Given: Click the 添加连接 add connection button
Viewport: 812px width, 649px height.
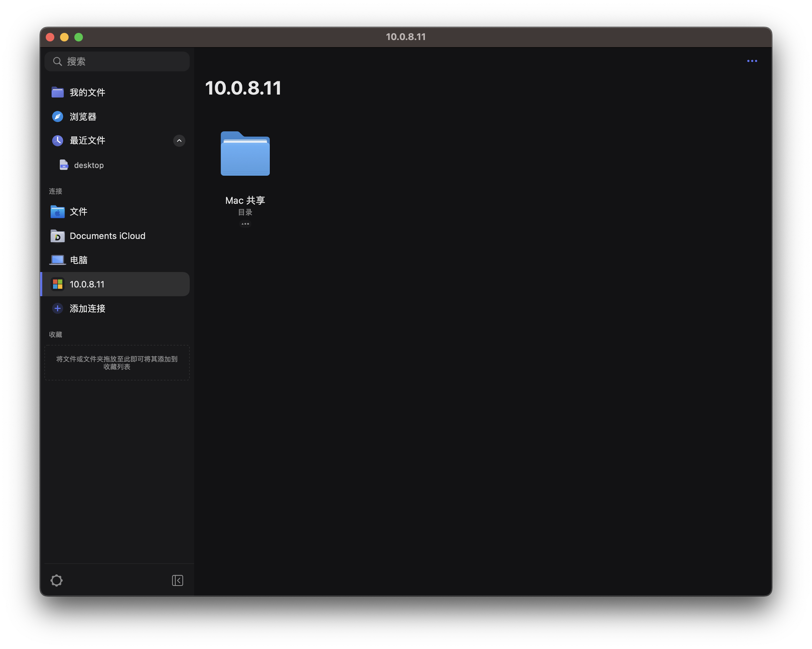Looking at the screenshot, I should point(87,308).
